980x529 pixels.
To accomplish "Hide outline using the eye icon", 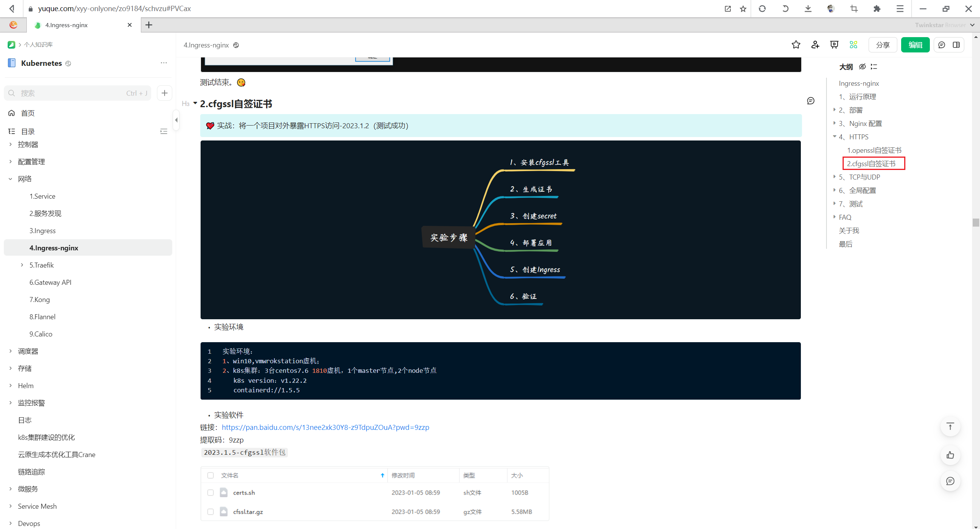I will (x=862, y=67).
